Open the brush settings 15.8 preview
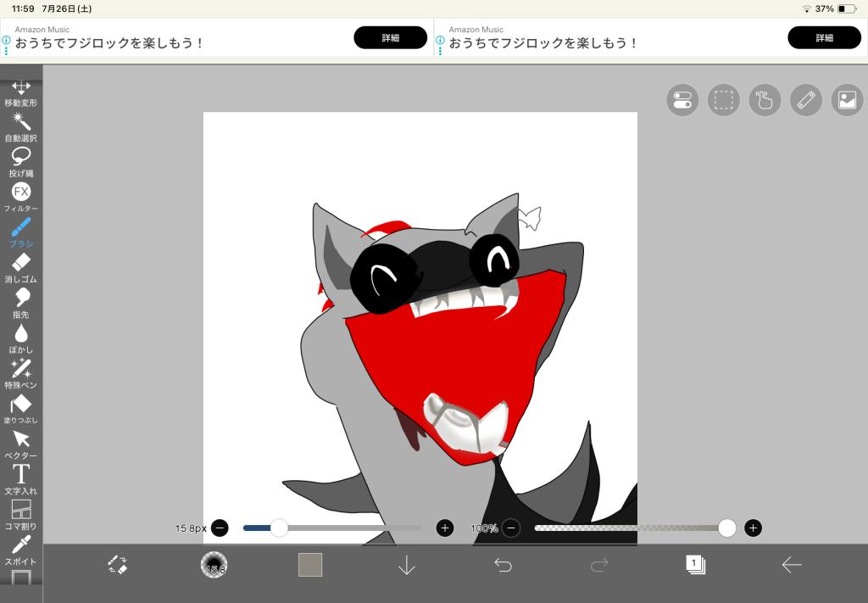This screenshot has width=868, height=603. click(214, 565)
